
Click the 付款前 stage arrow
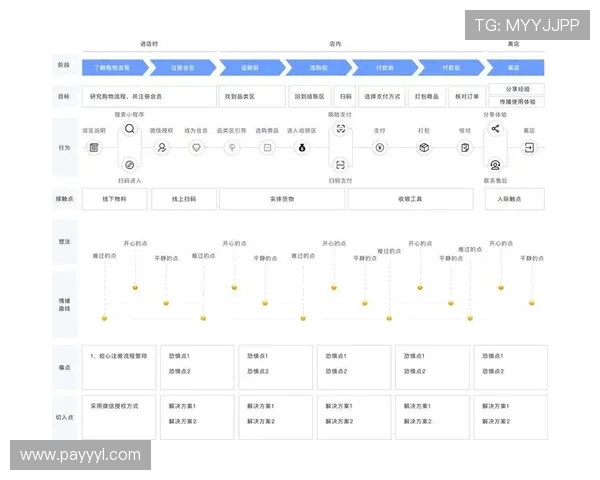click(x=385, y=67)
